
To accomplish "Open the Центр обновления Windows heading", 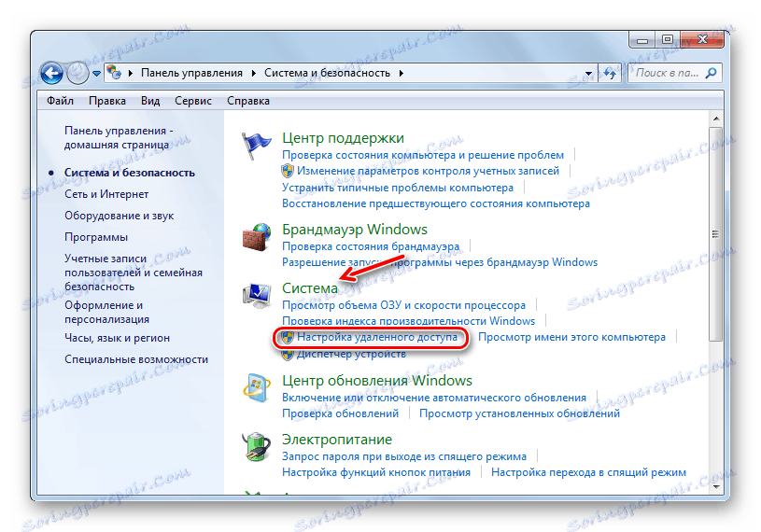I will [x=377, y=381].
